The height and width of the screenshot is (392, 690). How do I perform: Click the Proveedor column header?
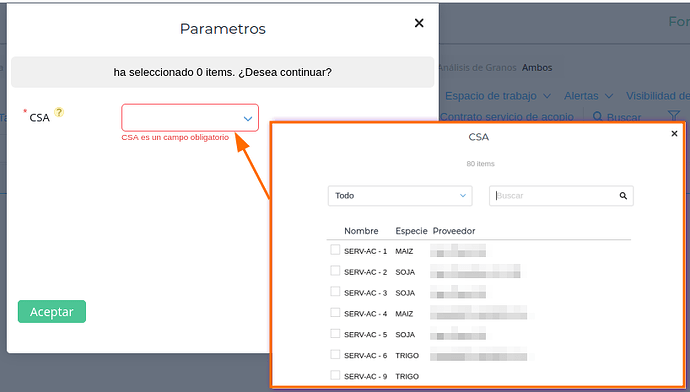point(454,231)
